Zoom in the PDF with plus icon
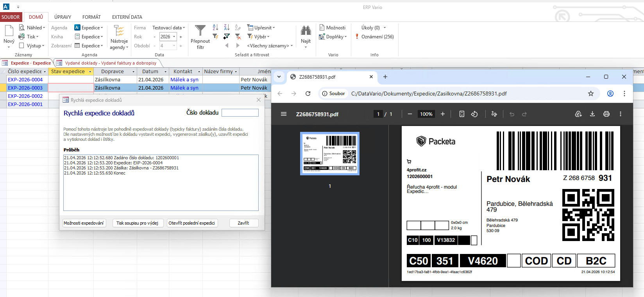644x297 pixels. (443, 114)
